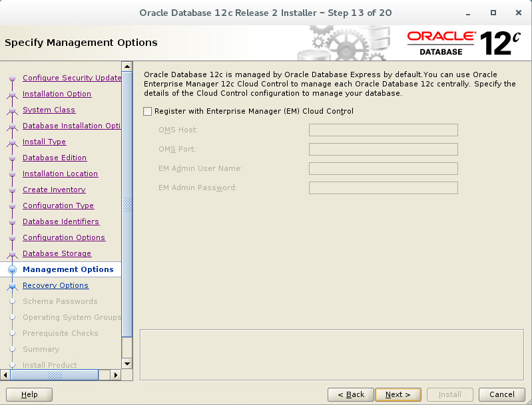Screen dimensions: 532x405
Task: Click the OMS Host input field
Action: coord(384,130)
